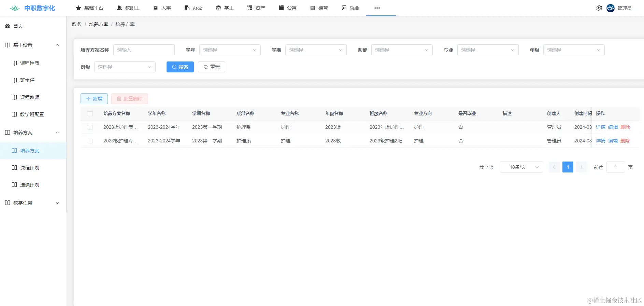Go to the previous page arrow

tap(554, 167)
